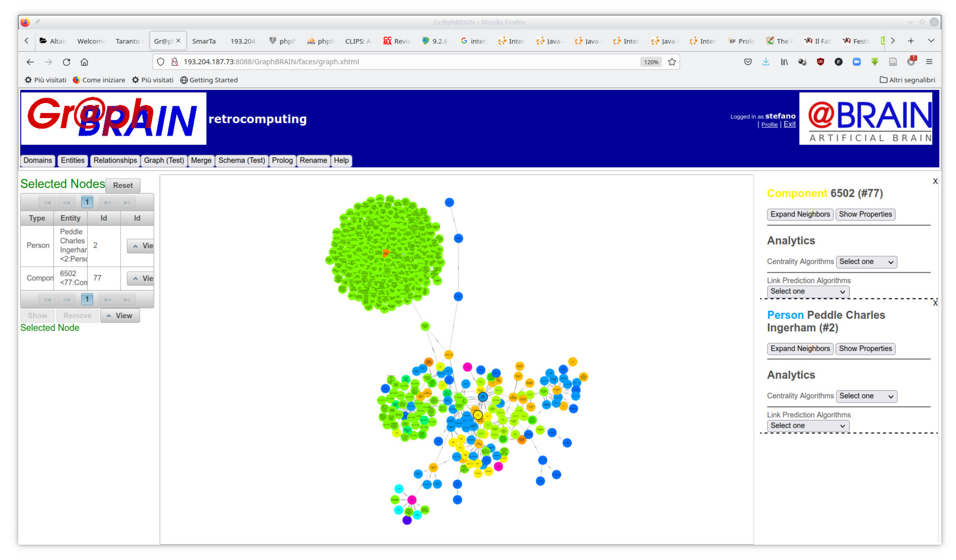This screenshot has height=560, width=956.
Task: Click the uBlock shield extension icon
Action: point(820,62)
